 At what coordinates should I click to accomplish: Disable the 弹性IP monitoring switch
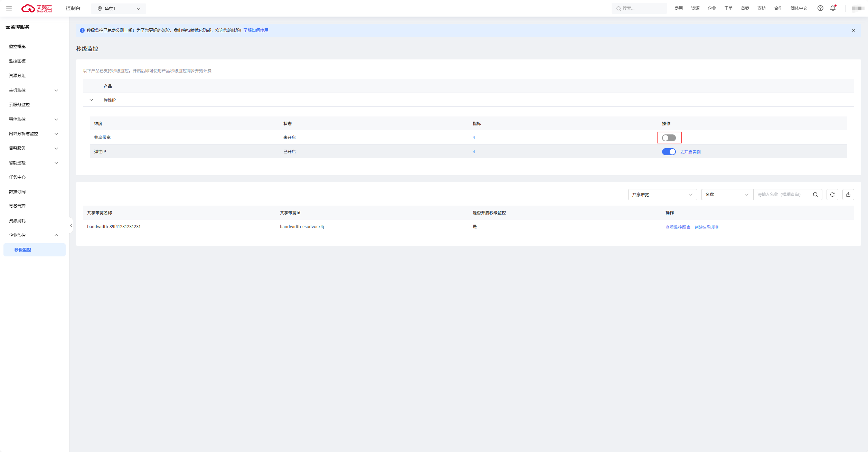coord(669,152)
